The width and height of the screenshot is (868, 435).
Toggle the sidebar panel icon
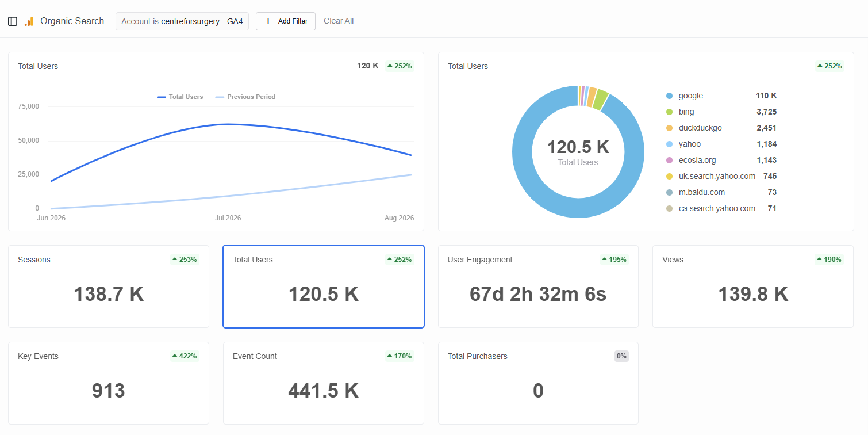coord(13,21)
